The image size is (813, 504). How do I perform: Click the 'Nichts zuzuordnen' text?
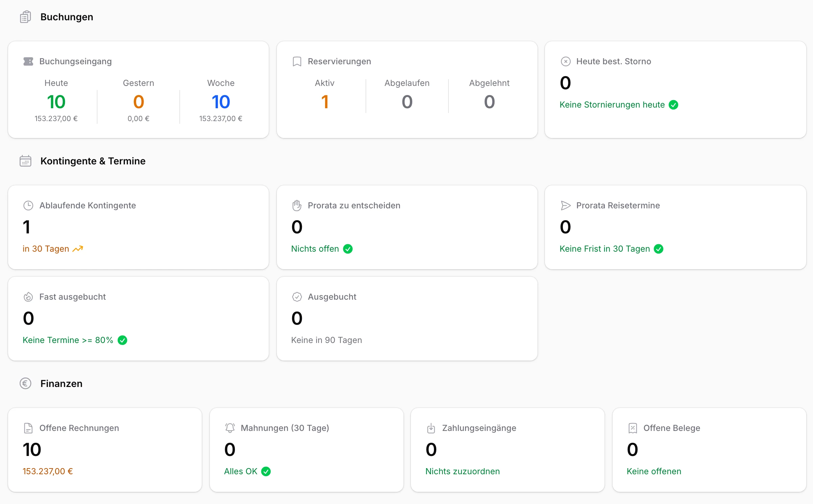pos(463,472)
